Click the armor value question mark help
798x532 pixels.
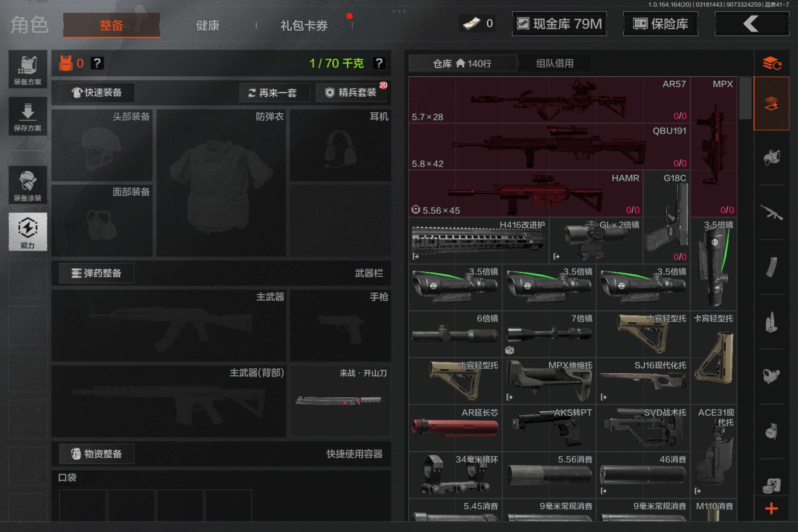[97, 63]
